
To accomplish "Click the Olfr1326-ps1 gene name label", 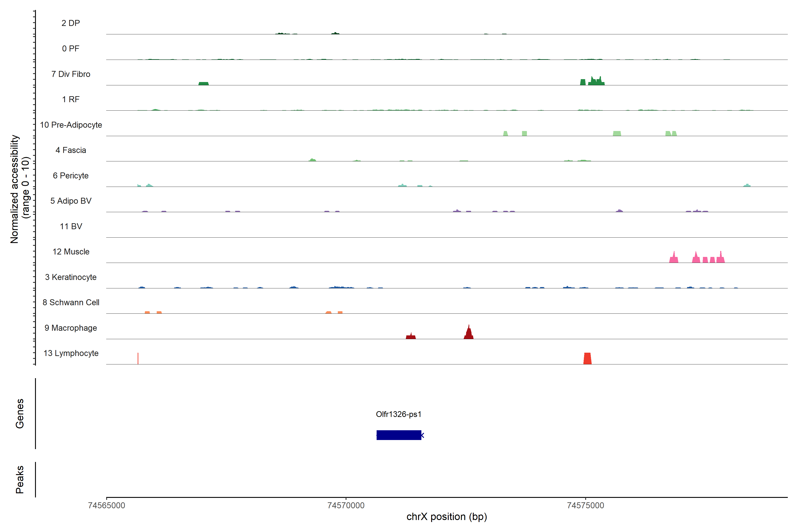I will (x=398, y=414).
